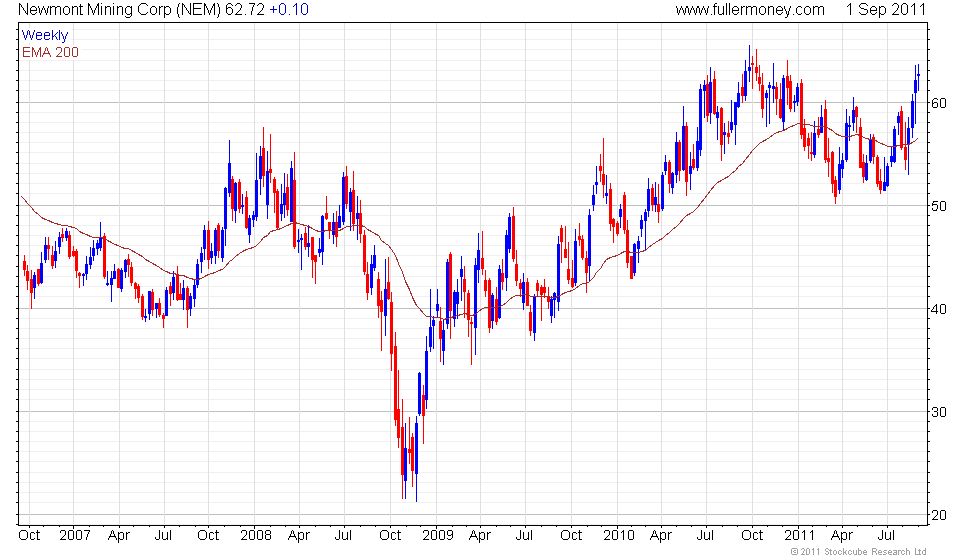The image size is (980, 560).
Task: Click the 30 price axis label
Action: tap(939, 412)
